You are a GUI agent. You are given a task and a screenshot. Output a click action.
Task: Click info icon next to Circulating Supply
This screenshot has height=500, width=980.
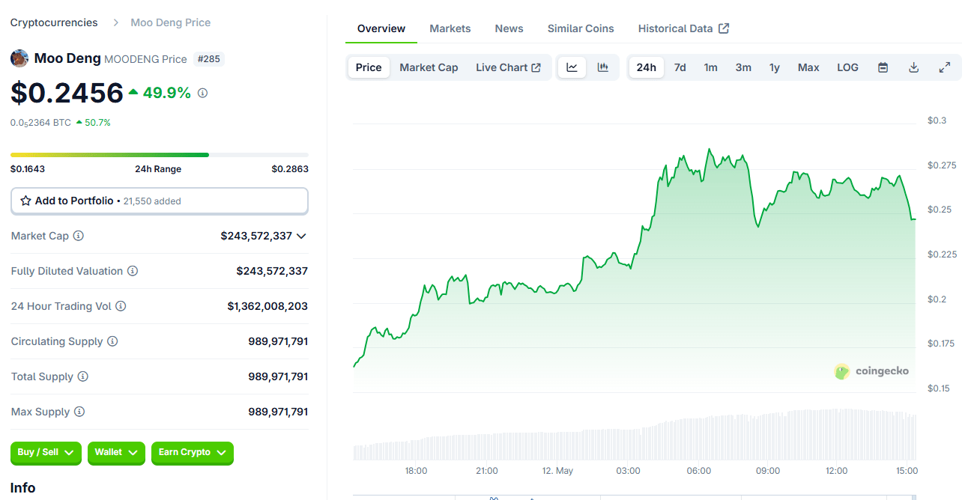(112, 341)
